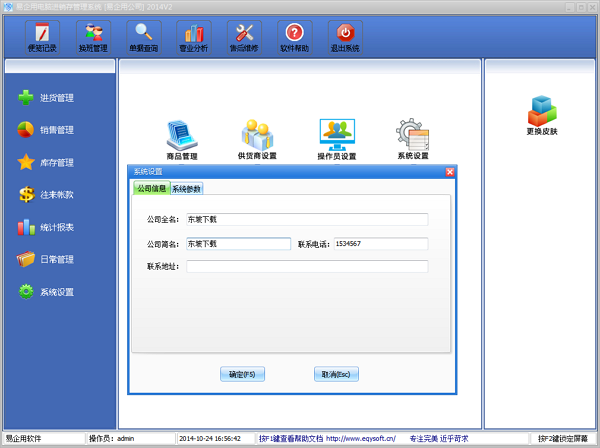Viewport: 600px width, 448px height.
Task: Click the 确定(F5) confirm button
Action: 242,374
